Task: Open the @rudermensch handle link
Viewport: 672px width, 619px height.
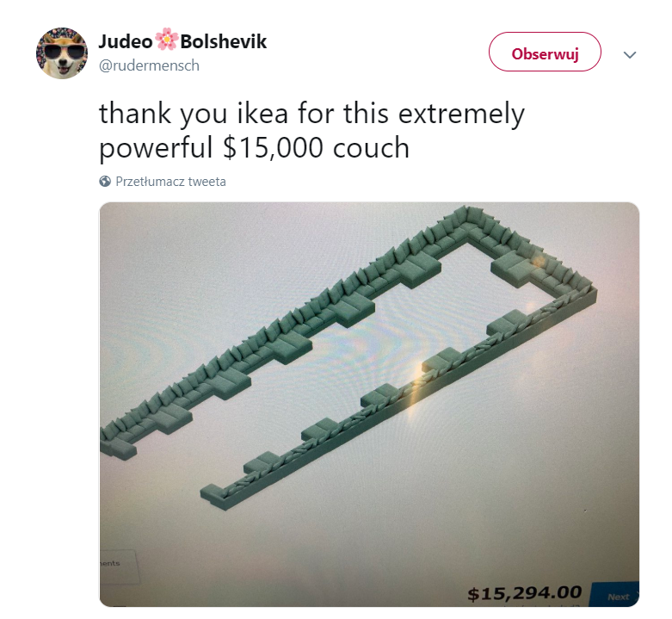Action: pos(149,65)
